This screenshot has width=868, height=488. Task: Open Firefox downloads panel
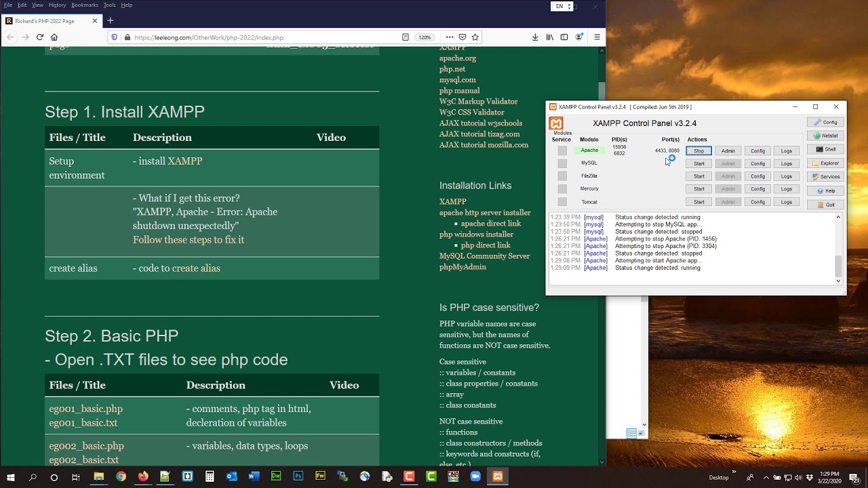click(535, 37)
